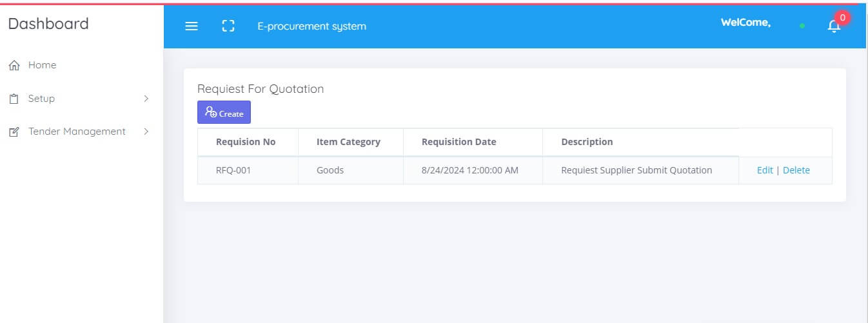Open the notification bell icon
868x323 pixels.
834,26
